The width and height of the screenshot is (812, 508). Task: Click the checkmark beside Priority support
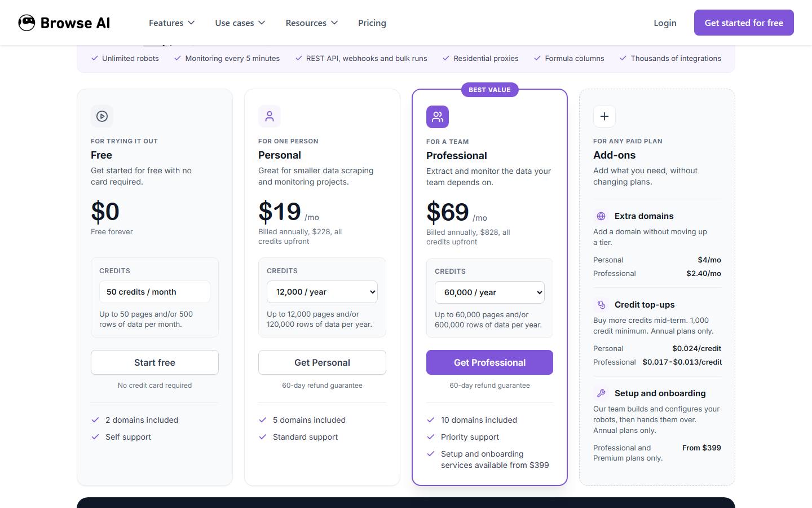tap(431, 437)
